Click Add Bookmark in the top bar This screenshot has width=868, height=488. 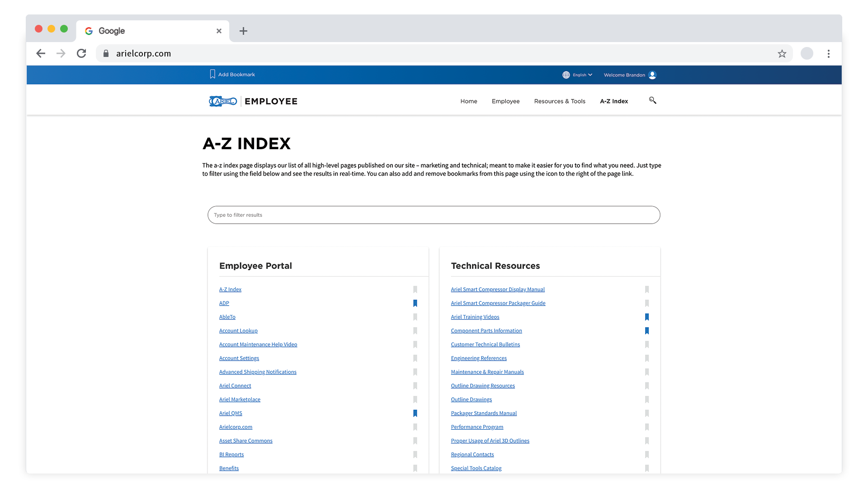pos(232,75)
